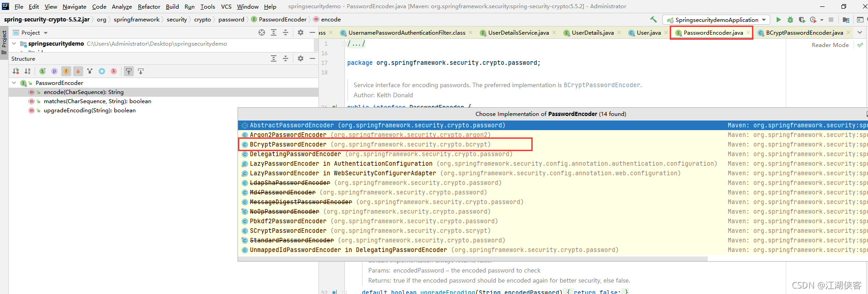Open the File menu
Viewport: 868px width, 294px height.
[19, 6]
